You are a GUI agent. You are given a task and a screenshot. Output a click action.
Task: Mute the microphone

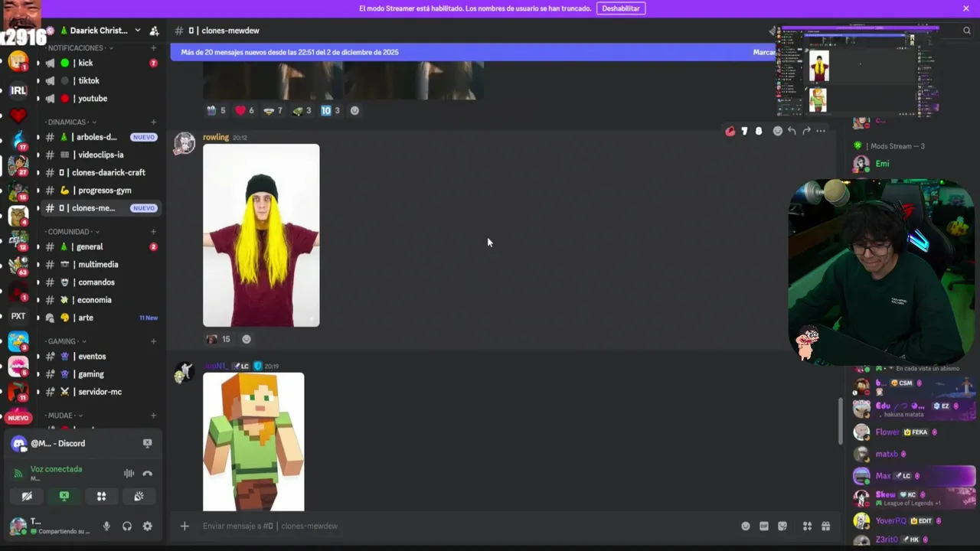pyautogui.click(x=106, y=527)
